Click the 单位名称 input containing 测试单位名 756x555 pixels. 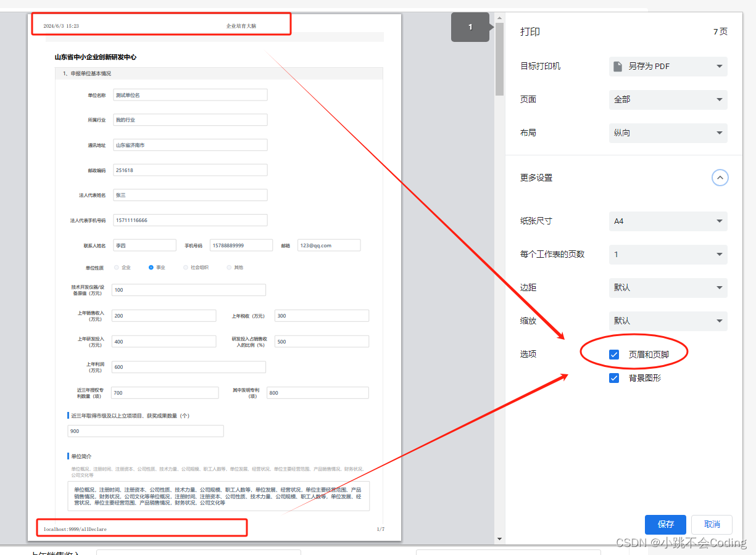click(189, 94)
